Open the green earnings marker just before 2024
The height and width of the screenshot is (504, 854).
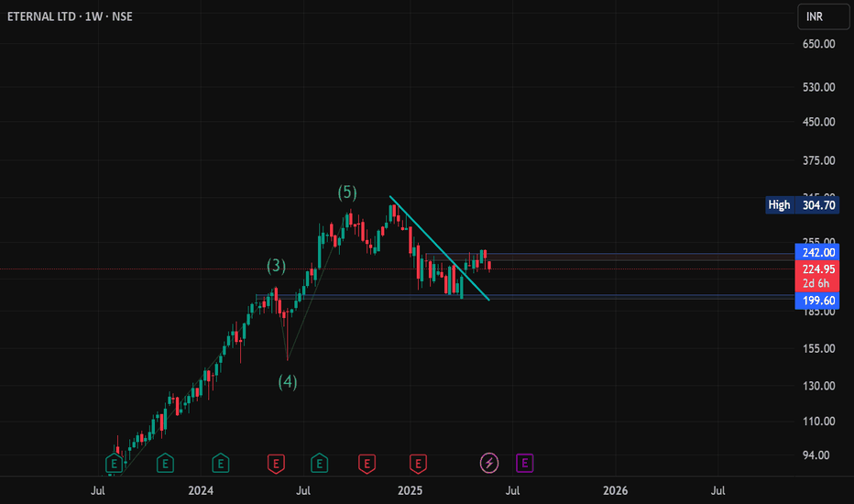(165, 464)
